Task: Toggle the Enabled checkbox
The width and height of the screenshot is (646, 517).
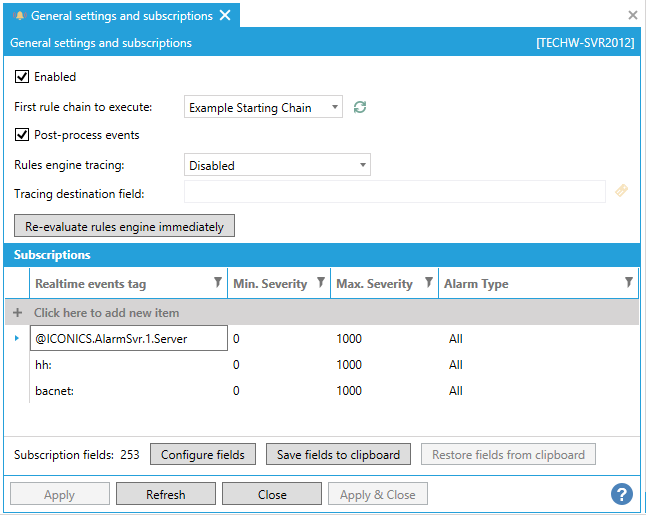Action: [x=22, y=77]
